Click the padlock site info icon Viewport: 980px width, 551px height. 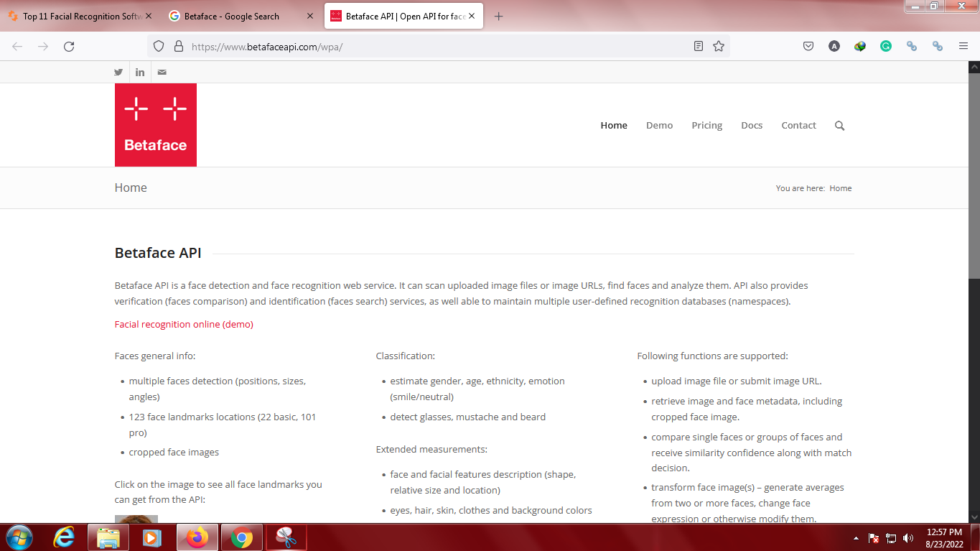click(x=179, y=46)
